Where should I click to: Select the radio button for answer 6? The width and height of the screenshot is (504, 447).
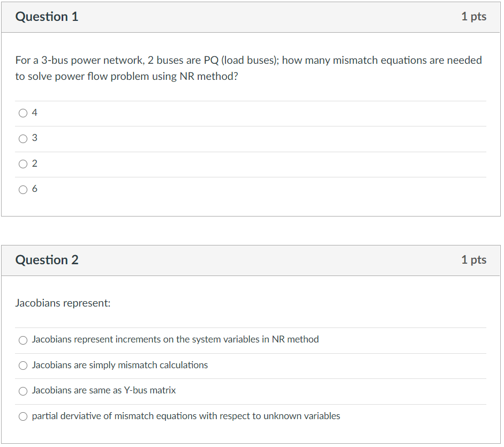24,189
